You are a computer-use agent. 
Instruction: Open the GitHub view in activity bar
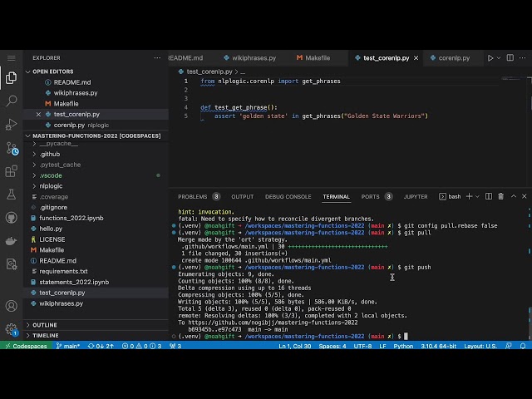point(11,218)
